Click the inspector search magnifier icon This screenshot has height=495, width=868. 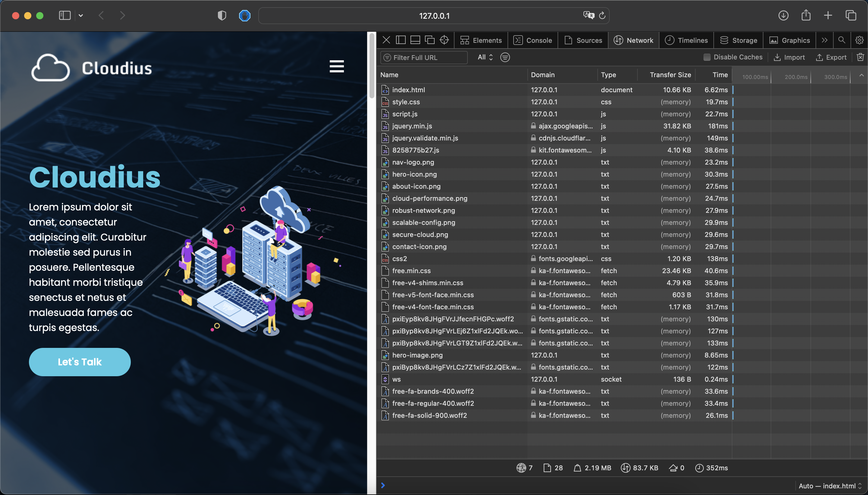841,40
